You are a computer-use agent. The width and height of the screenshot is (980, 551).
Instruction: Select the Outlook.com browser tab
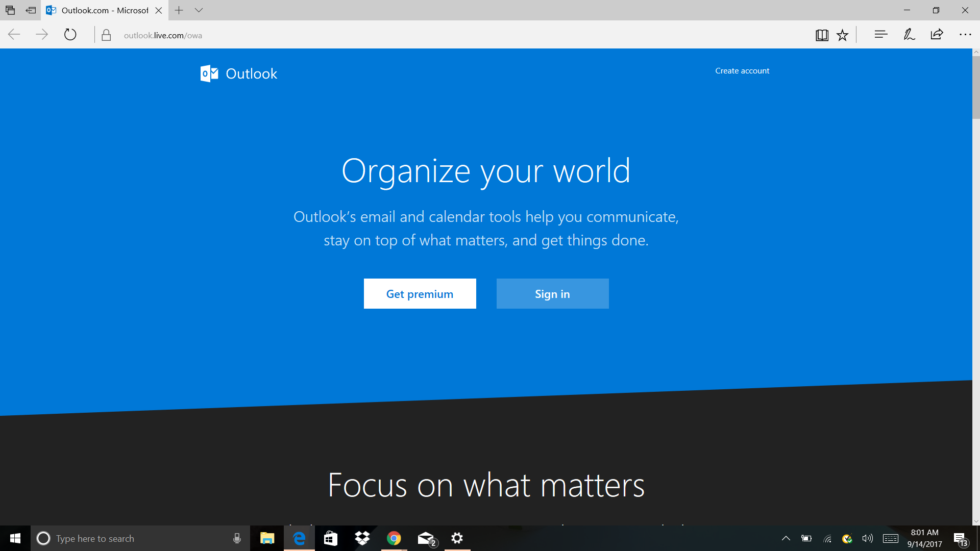coord(102,10)
